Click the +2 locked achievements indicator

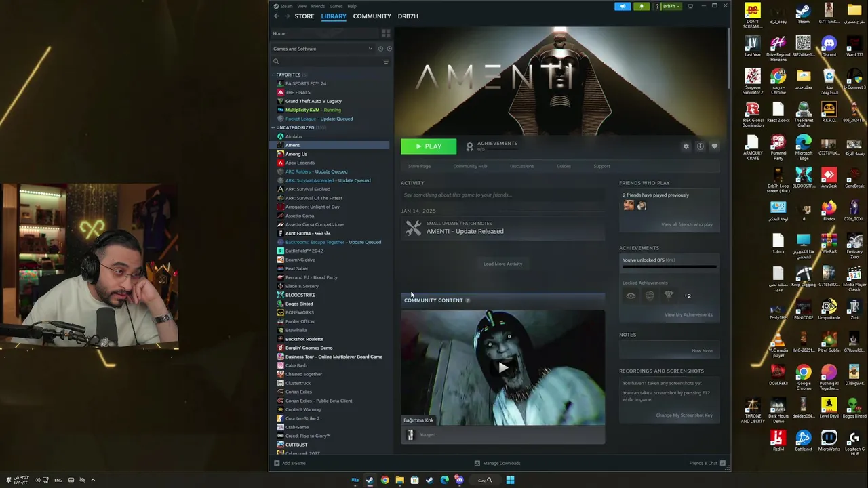tap(688, 296)
